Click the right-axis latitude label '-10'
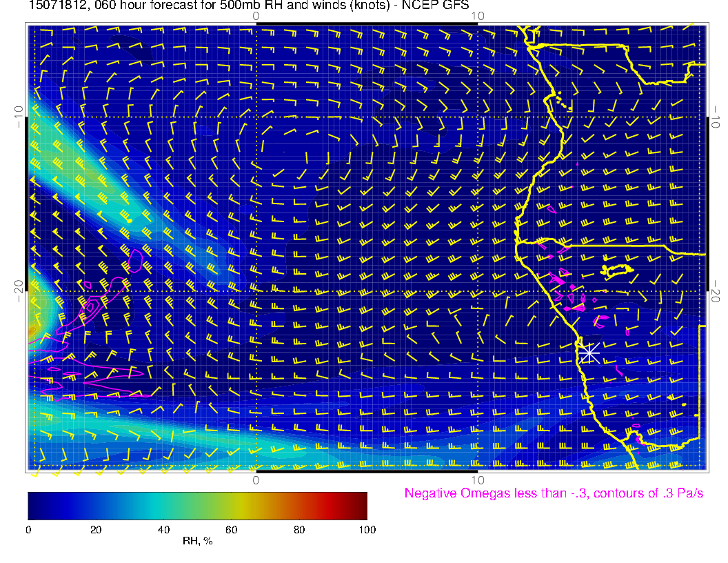 [716, 117]
